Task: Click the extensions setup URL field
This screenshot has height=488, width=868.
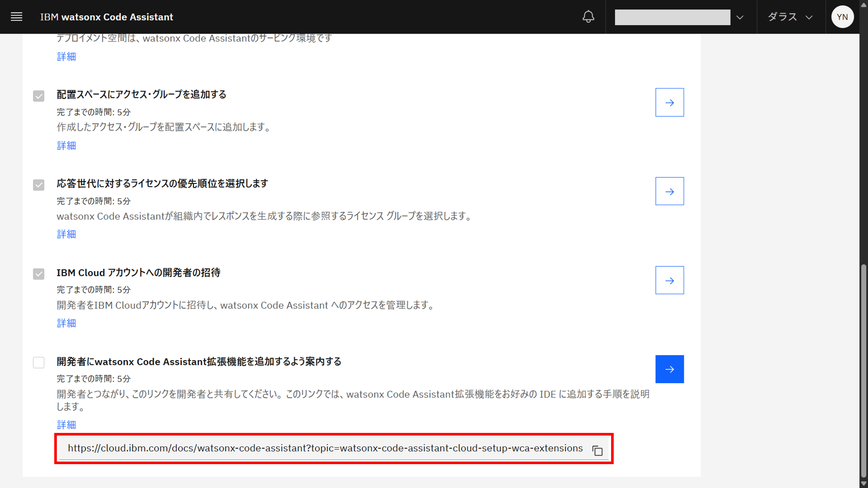Action: (325, 449)
